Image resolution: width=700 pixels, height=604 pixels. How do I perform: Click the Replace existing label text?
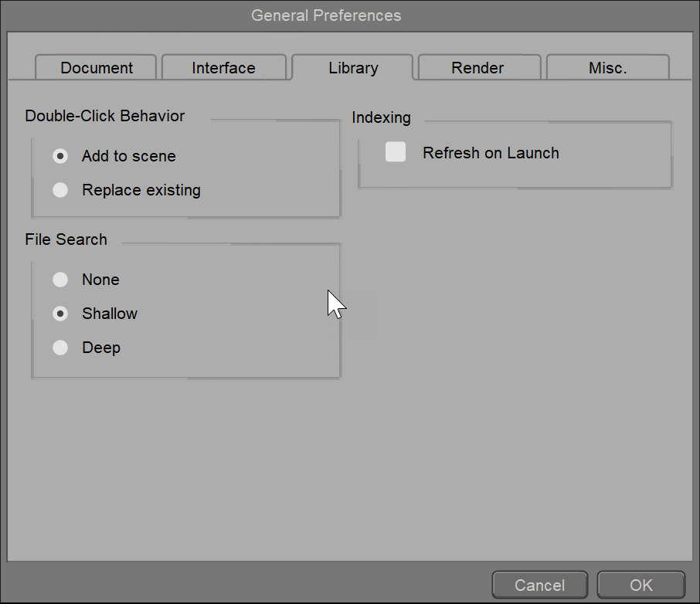click(x=141, y=190)
